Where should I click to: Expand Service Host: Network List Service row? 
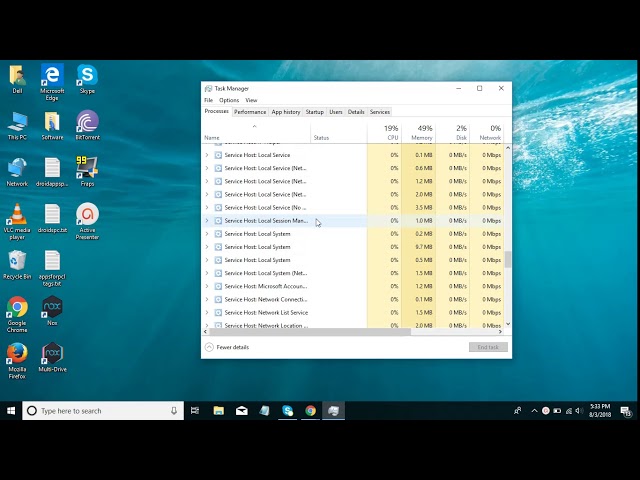(x=207, y=312)
